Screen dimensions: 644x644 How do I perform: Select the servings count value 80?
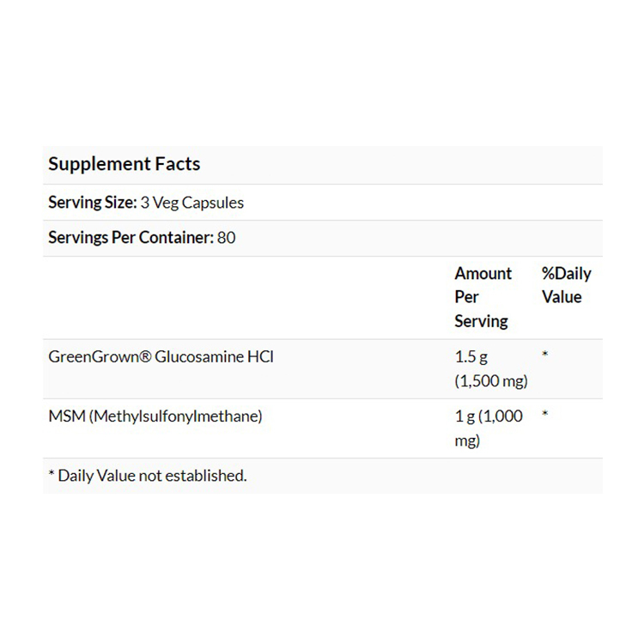pyautogui.click(x=227, y=238)
